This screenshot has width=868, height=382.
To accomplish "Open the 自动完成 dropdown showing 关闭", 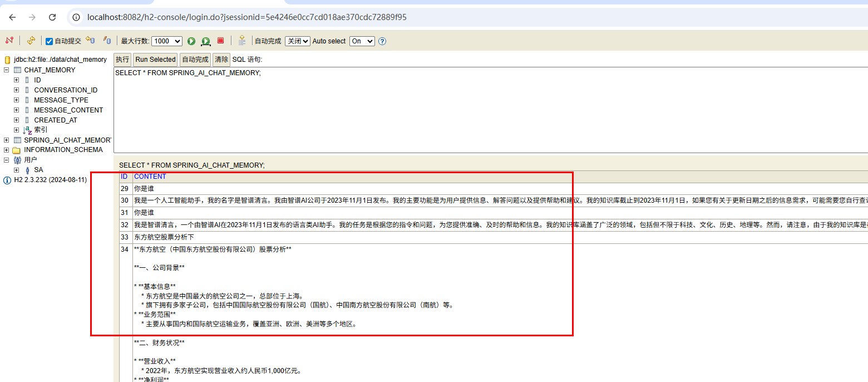I will coord(297,41).
